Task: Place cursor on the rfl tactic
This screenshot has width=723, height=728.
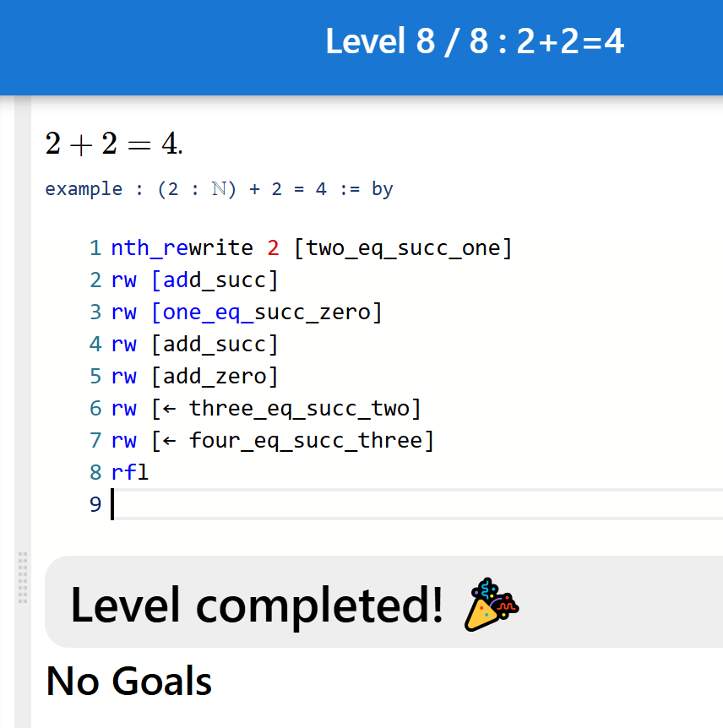Action: [130, 472]
